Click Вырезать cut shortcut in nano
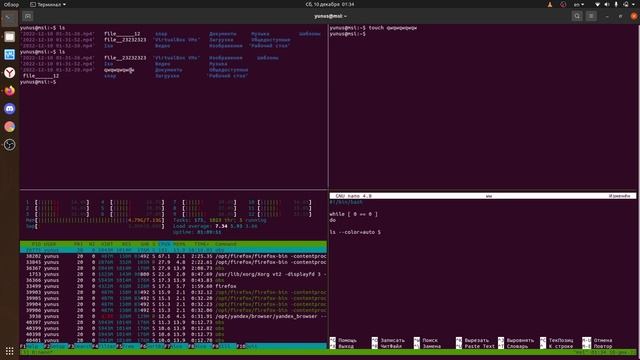This screenshot has height=360, width=640. click(473, 340)
